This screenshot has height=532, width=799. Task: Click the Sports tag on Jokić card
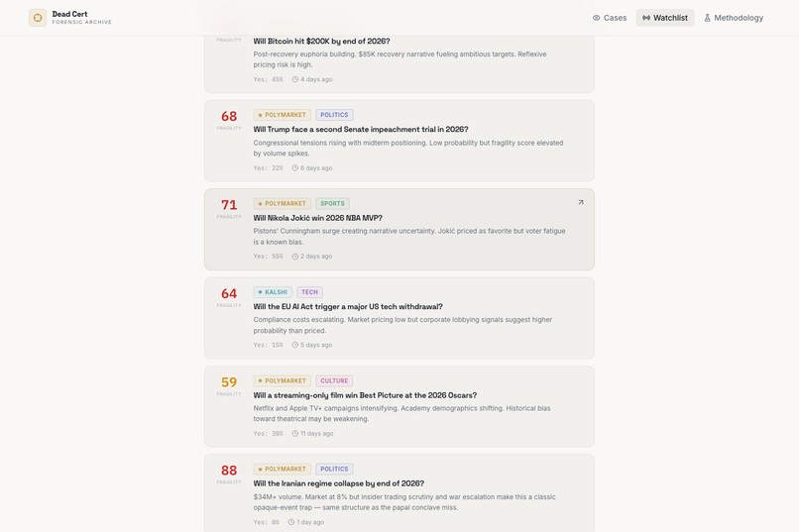(332, 204)
